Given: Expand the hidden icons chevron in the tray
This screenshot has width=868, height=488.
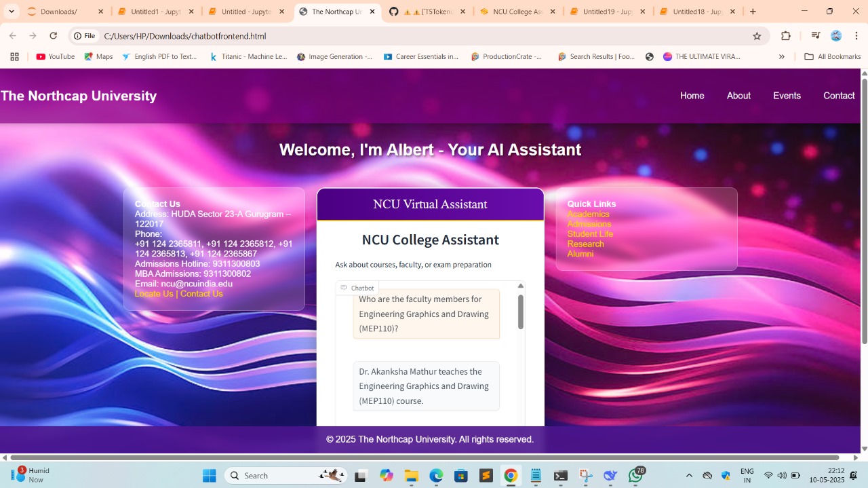Looking at the screenshot, I should tap(689, 475).
